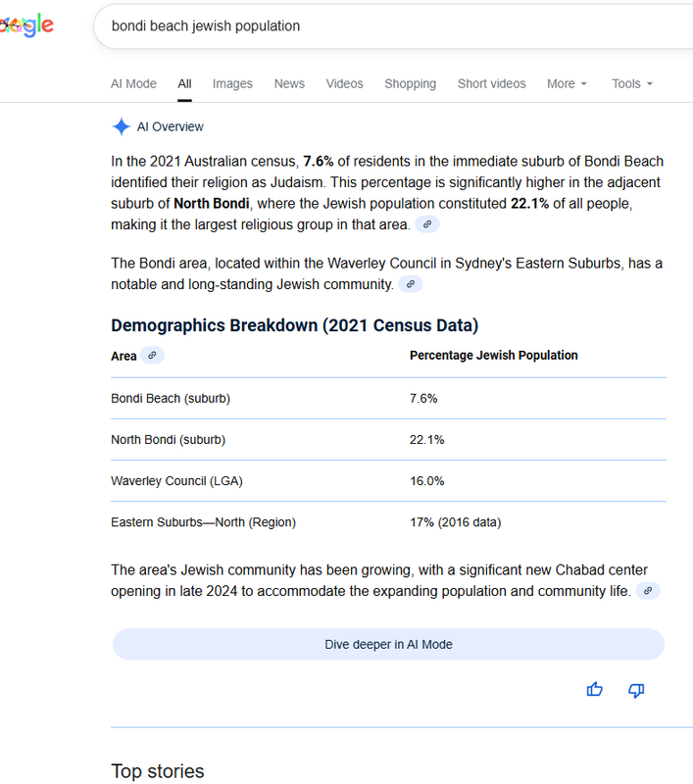The image size is (693, 784).
Task: Switch to AI Mode tab
Action: (133, 84)
